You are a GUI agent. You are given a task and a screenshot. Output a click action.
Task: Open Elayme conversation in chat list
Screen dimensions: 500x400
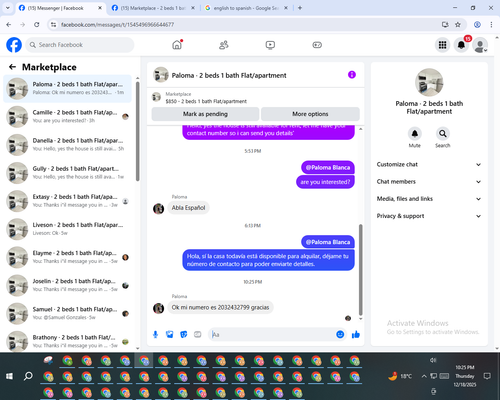[x=68, y=257]
